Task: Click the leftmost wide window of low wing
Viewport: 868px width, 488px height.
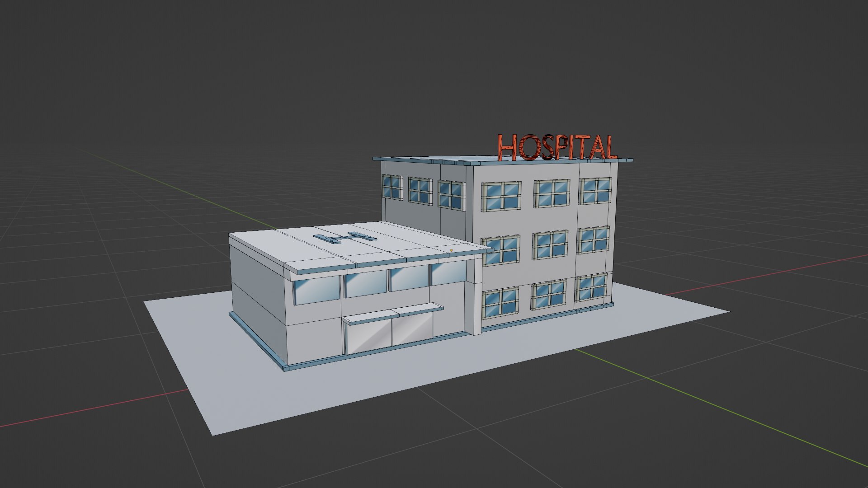Action: pyautogui.click(x=317, y=291)
